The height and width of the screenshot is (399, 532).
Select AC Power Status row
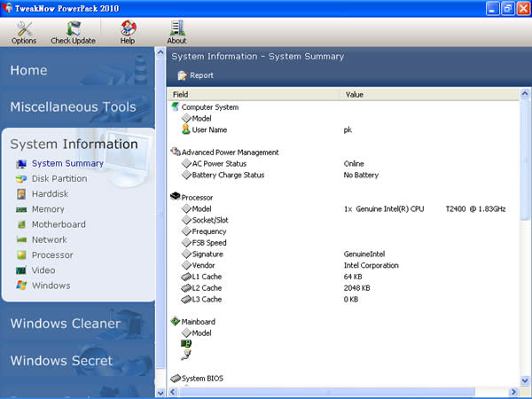pos(343,163)
